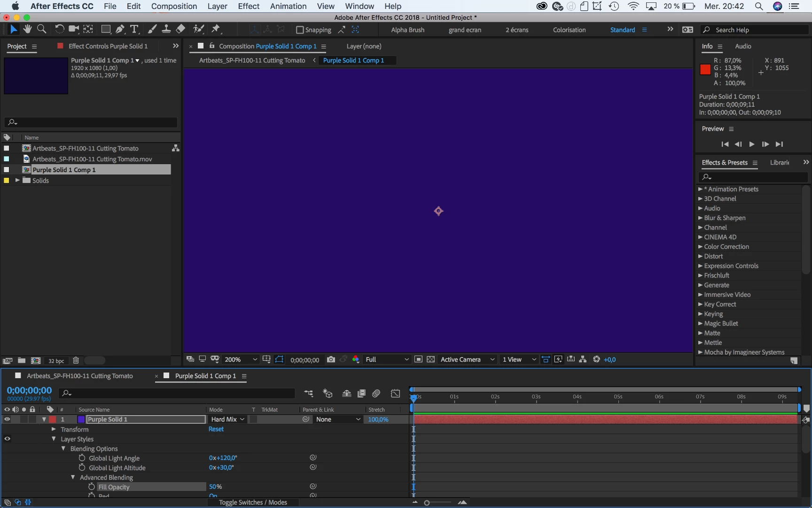Screen dimensions: 812x508
Task: Select the Rotation tool
Action: click(x=59, y=29)
